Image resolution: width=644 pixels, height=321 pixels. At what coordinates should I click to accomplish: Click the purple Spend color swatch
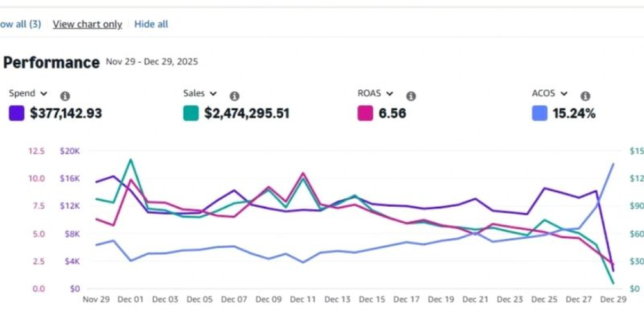point(17,114)
